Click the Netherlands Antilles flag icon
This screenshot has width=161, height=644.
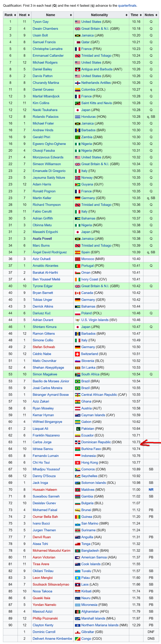(x=78, y=83)
